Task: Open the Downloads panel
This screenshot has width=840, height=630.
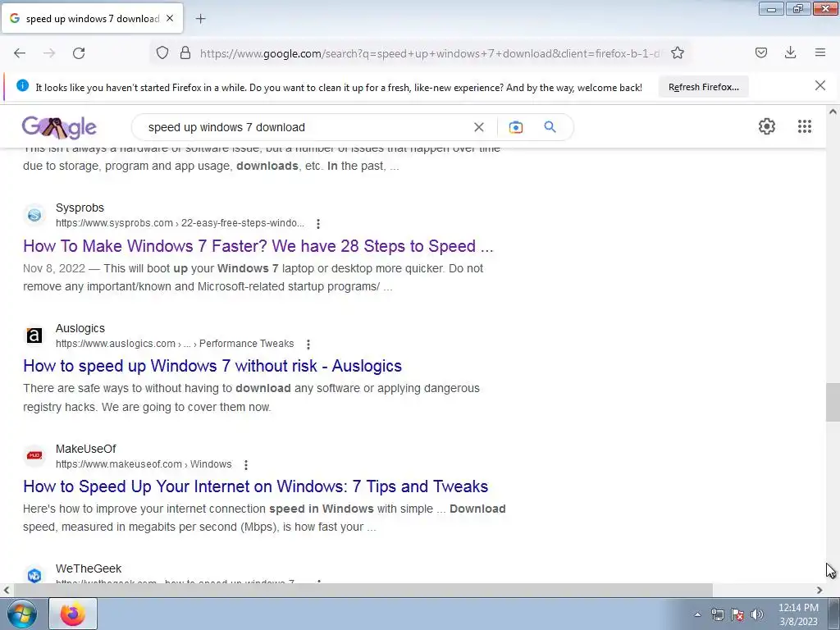Action: pyautogui.click(x=790, y=52)
